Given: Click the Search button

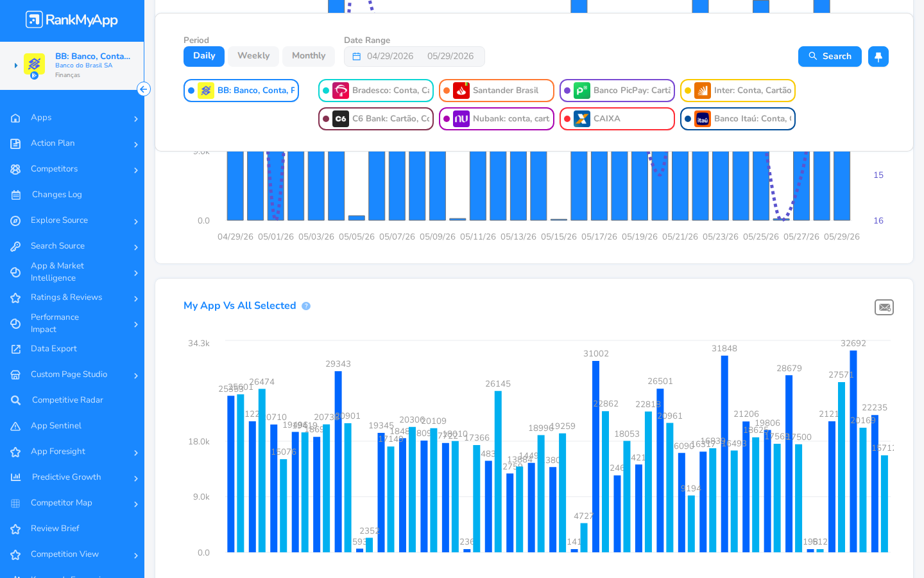Looking at the screenshot, I should pos(830,57).
